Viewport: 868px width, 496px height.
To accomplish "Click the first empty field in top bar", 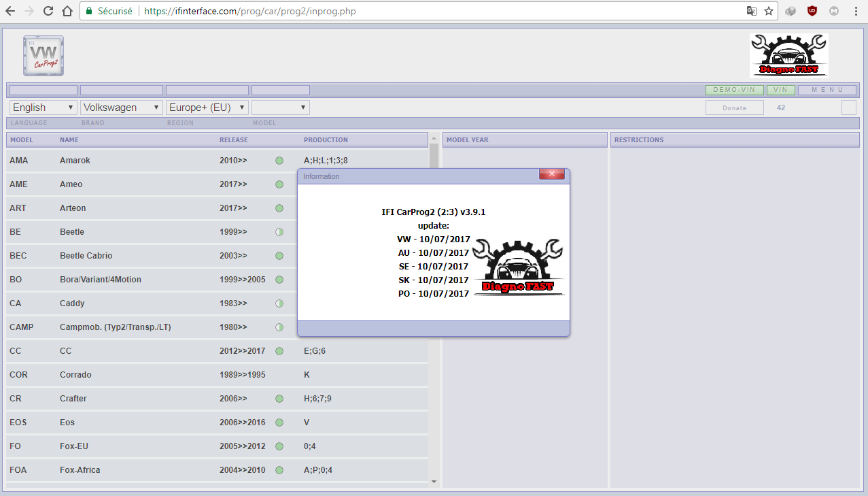I will pyautogui.click(x=44, y=90).
